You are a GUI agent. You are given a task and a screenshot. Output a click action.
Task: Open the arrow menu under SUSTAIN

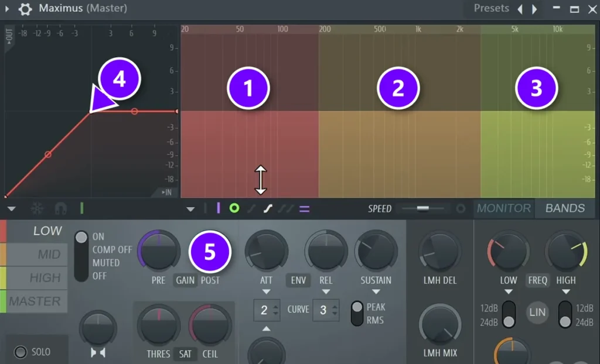click(x=376, y=292)
